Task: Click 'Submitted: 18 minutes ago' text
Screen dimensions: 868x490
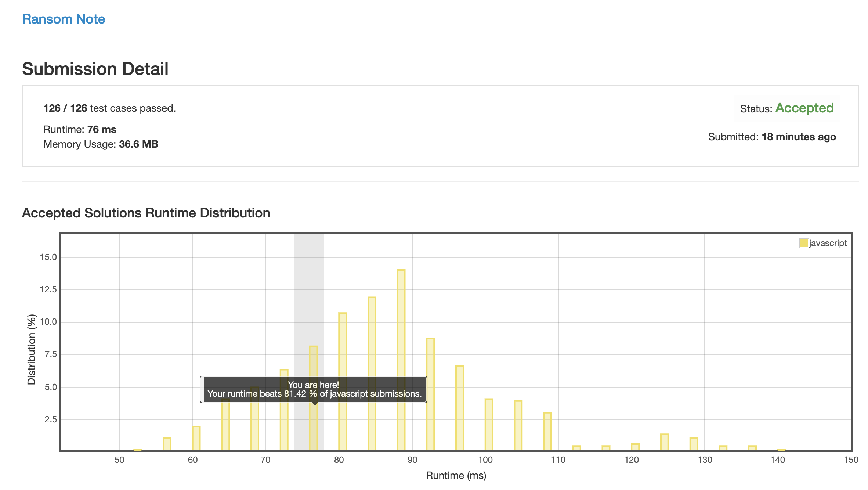Action: point(772,137)
